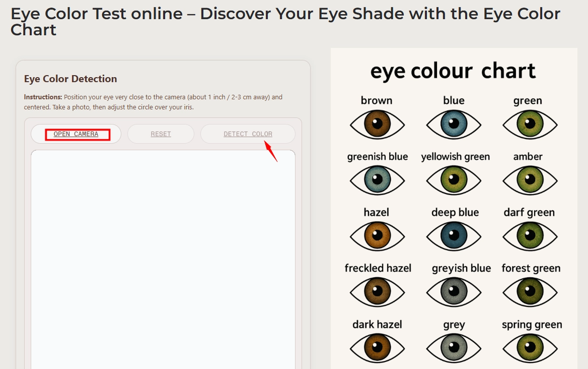
Task: Click the dark hazel eye illustration
Action: [377, 347]
